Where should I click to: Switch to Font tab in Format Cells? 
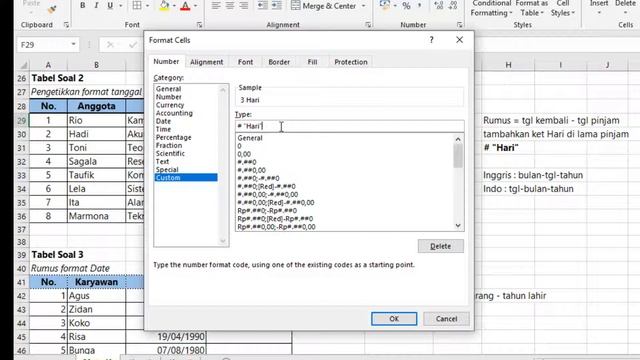pos(245,62)
